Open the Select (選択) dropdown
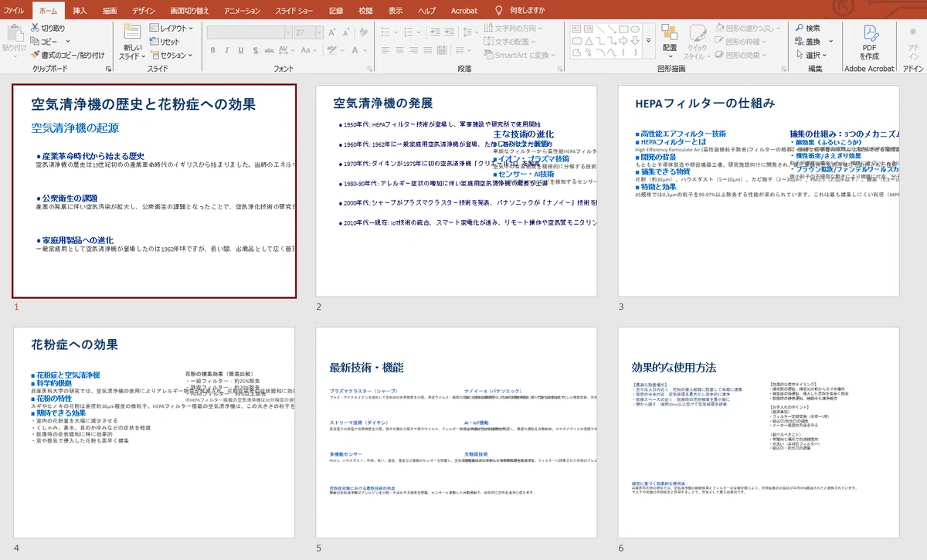 pyautogui.click(x=811, y=55)
